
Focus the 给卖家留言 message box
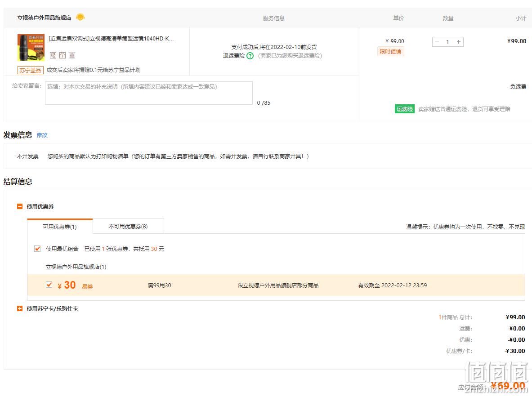click(x=148, y=93)
